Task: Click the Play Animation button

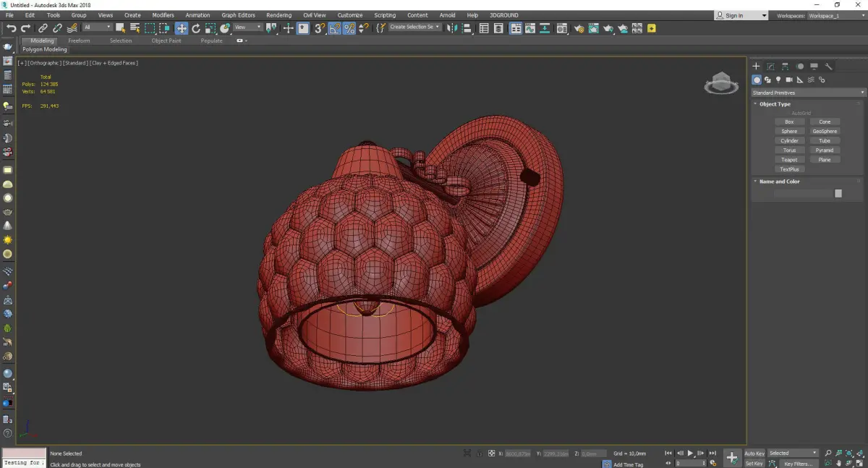Action: pyautogui.click(x=690, y=454)
